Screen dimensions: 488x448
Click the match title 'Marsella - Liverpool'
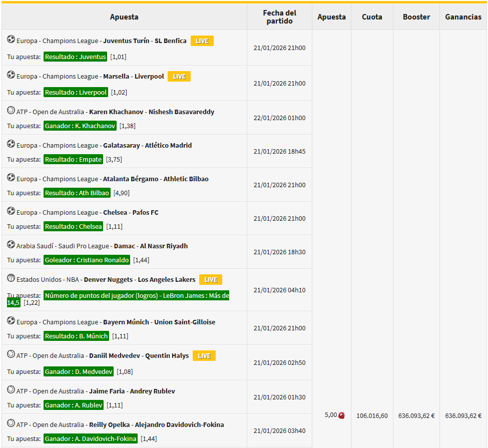click(x=134, y=76)
